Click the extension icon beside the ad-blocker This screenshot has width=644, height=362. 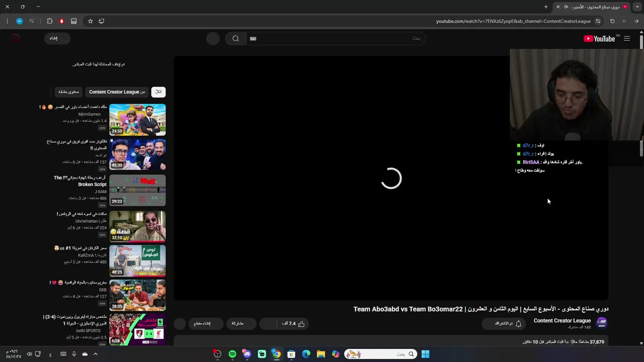(x=74, y=21)
